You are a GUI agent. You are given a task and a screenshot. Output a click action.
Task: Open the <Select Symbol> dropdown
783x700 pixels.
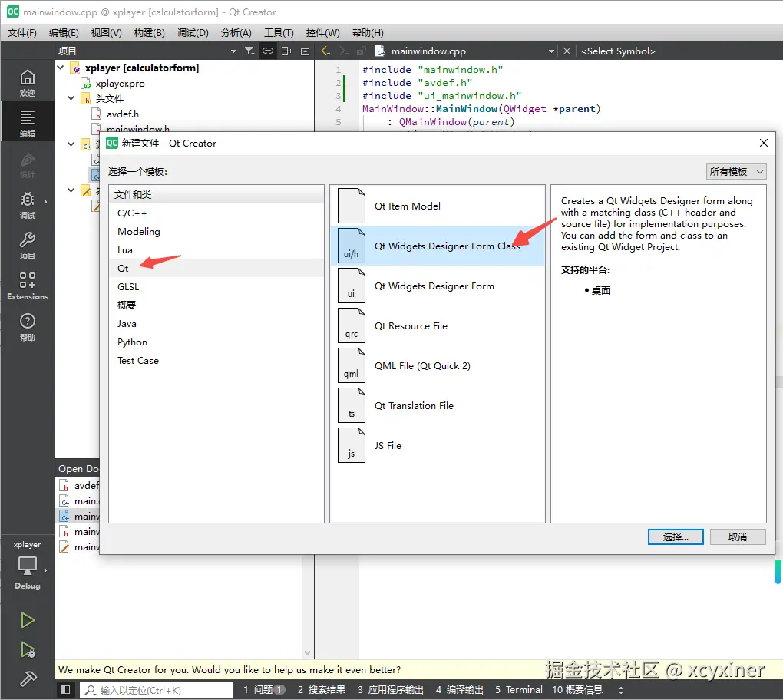(618, 51)
